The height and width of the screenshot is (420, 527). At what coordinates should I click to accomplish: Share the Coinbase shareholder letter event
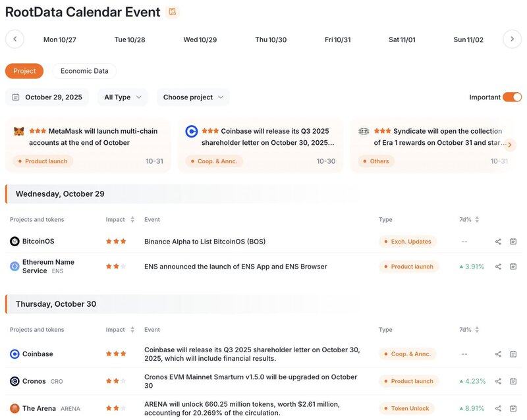[498, 354]
